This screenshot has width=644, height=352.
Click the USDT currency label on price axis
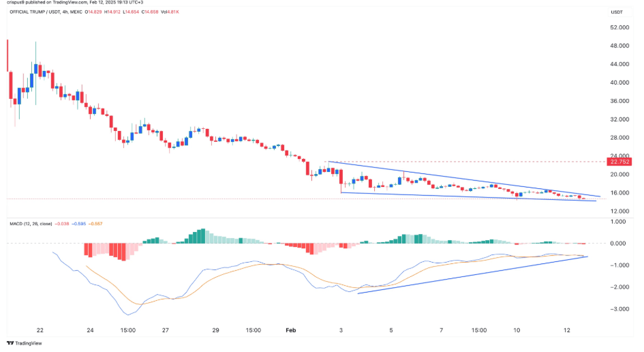[617, 12]
